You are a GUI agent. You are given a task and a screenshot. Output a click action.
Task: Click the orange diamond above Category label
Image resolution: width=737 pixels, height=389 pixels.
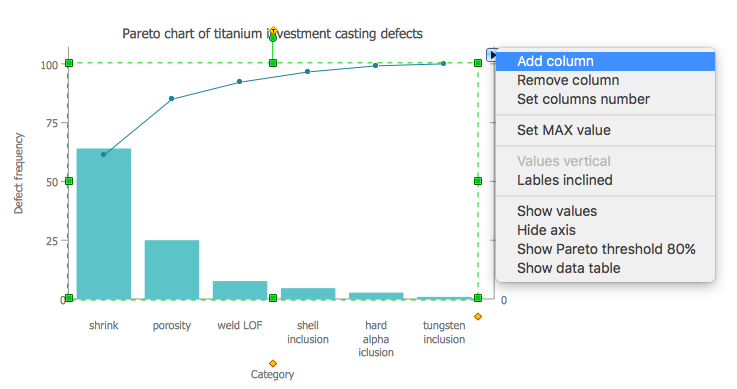[273, 363]
